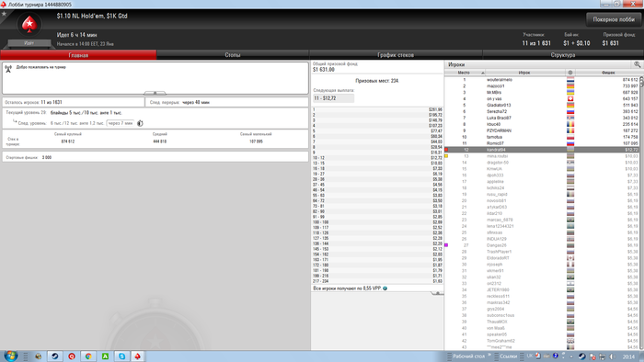The width and height of the screenshot is (644, 362).
Task: Click system tray volume icon
Action: pyautogui.click(x=612, y=356)
